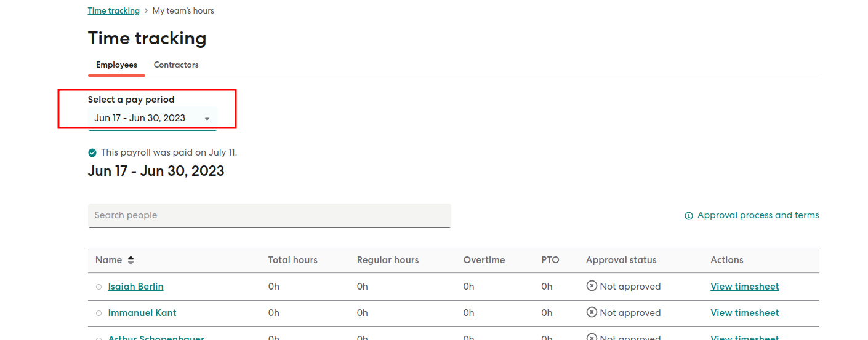Open the Time tracking breadcrumb link
This screenshot has width=868, height=340.
(114, 10)
